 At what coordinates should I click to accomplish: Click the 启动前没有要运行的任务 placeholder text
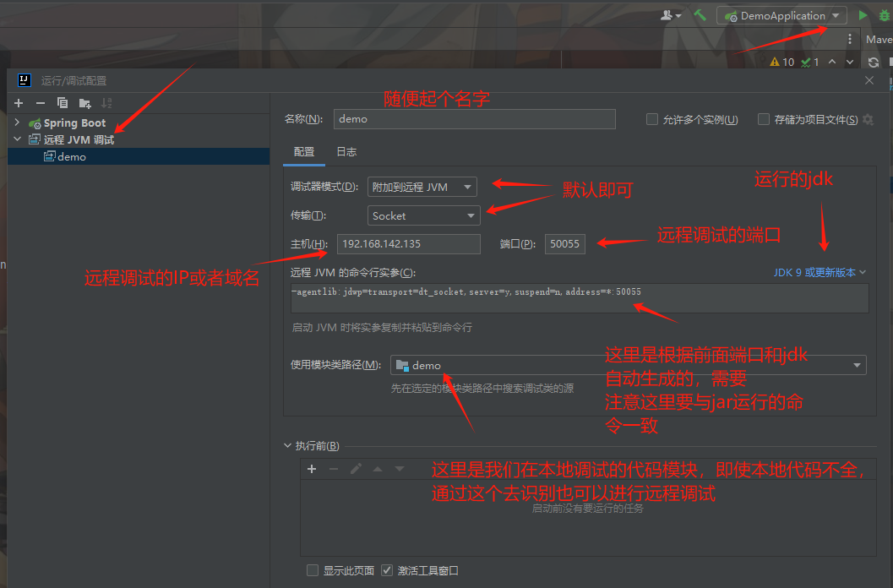(x=587, y=509)
